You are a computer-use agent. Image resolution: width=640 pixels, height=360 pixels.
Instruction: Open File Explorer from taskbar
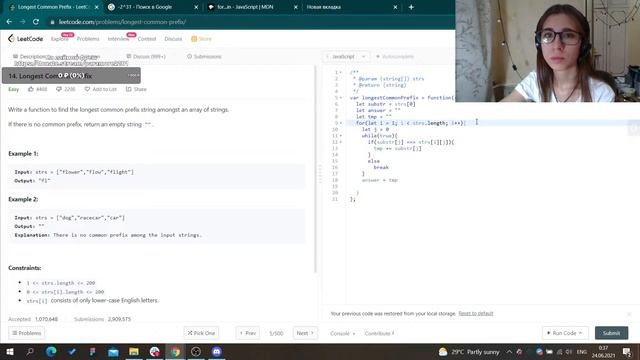click(x=134, y=351)
